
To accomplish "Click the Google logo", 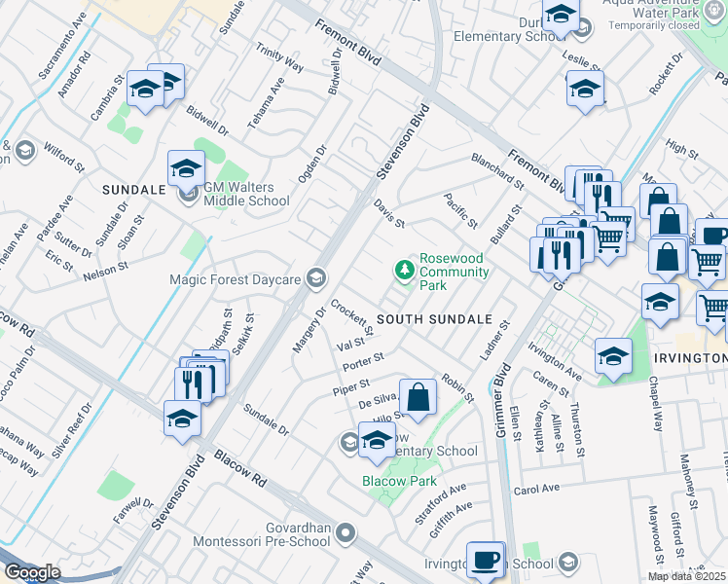I will pos(32,572).
